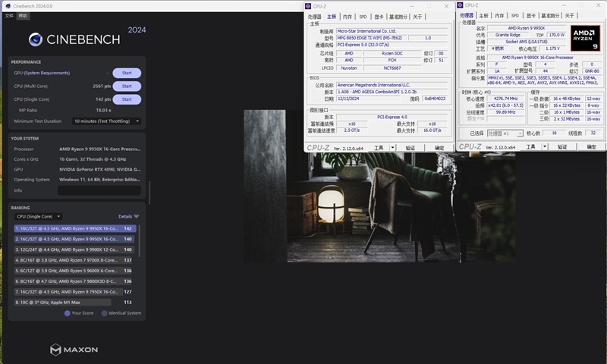Click the app icon of the CPU-Z mainboard window

(x=308, y=6)
